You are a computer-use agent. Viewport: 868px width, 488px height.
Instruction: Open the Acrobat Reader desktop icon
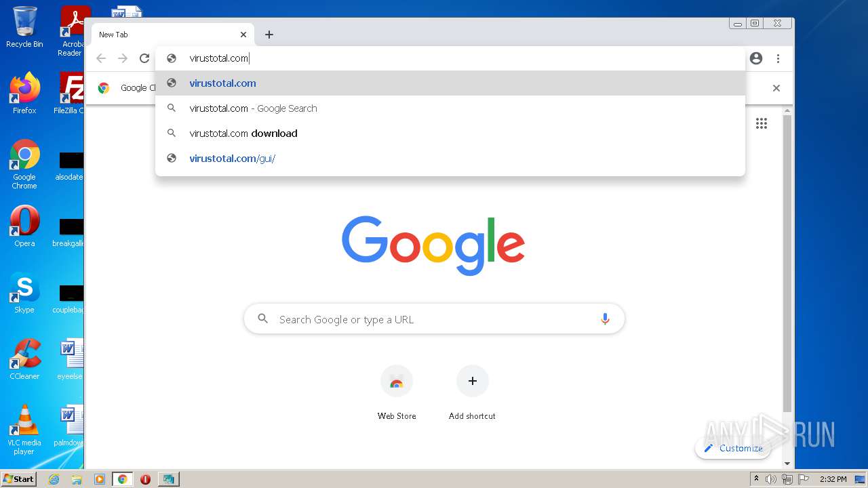pyautogui.click(x=72, y=31)
